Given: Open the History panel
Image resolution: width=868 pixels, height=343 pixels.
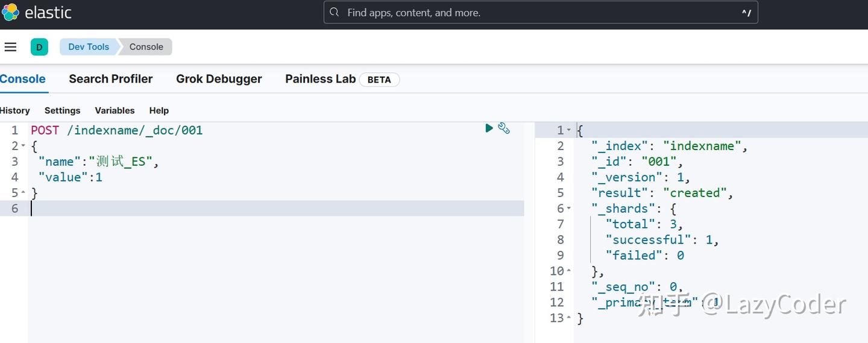Looking at the screenshot, I should (15, 110).
